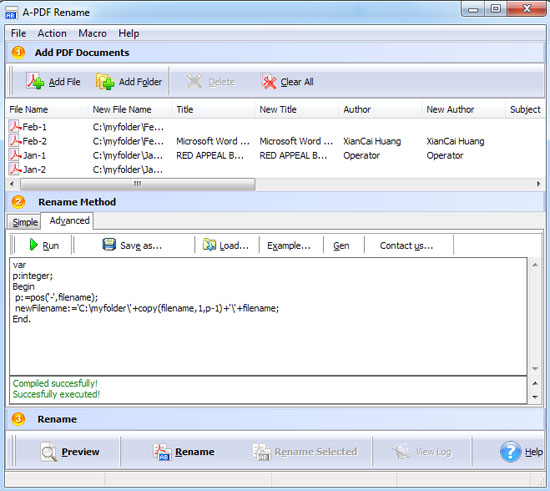Open the Macro menu

click(92, 33)
